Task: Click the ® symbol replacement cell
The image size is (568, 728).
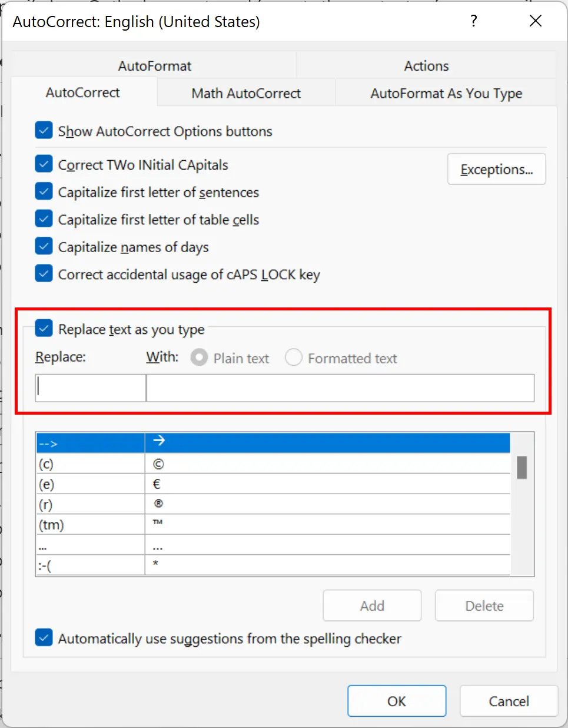Action: pyautogui.click(x=327, y=504)
